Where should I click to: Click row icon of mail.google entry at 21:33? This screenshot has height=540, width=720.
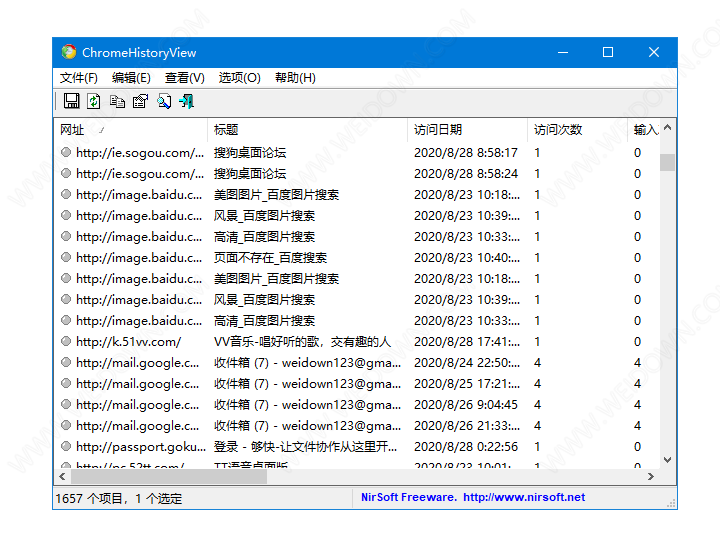(66, 425)
